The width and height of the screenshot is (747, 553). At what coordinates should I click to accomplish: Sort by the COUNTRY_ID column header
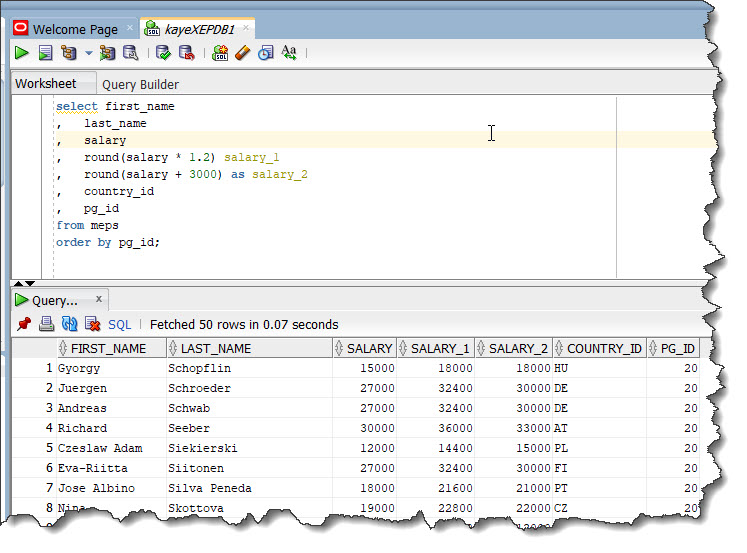click(599, 349)
